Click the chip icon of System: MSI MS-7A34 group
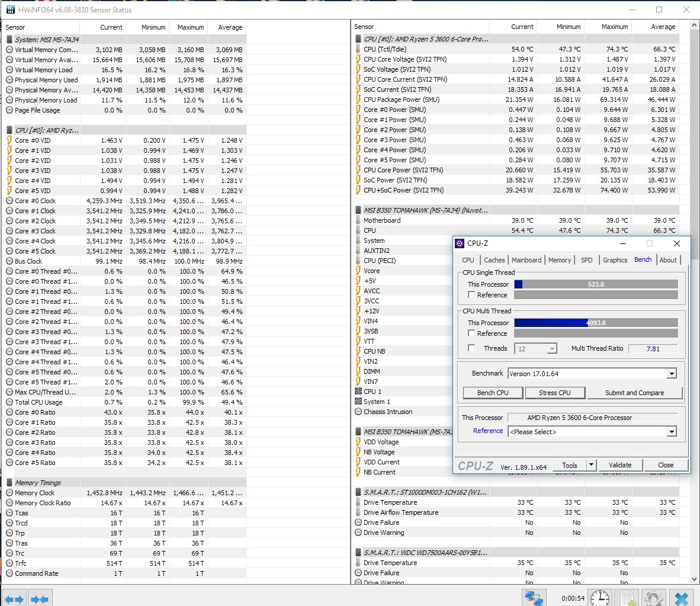The height and width of the screenshot is (606, 700). coord(9,39)
